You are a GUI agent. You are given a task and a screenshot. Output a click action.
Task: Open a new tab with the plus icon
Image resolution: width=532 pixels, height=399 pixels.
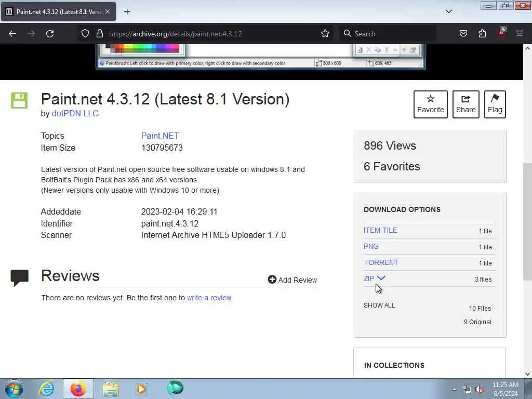click(127, 12)
